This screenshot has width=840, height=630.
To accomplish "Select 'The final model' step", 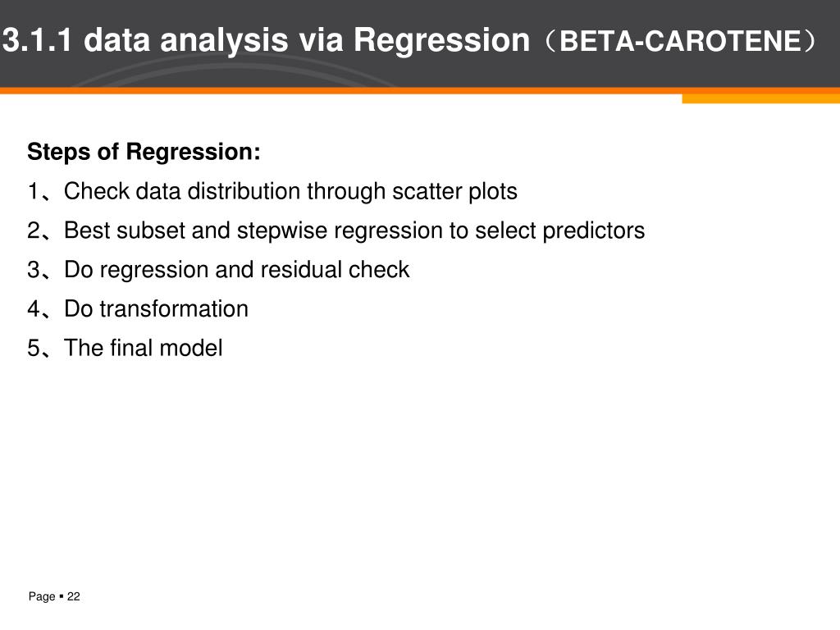I will pos(143,349).
